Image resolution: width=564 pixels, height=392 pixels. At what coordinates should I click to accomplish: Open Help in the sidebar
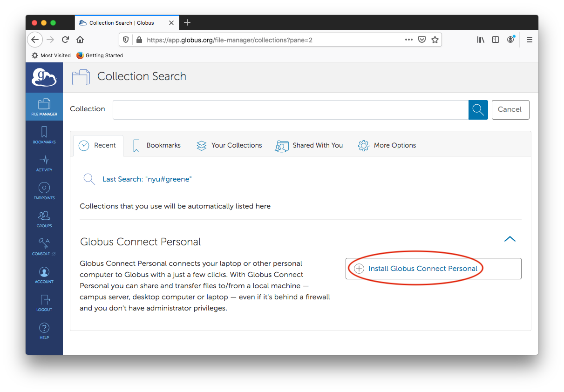pyautogui.click(x=44, y=330)
